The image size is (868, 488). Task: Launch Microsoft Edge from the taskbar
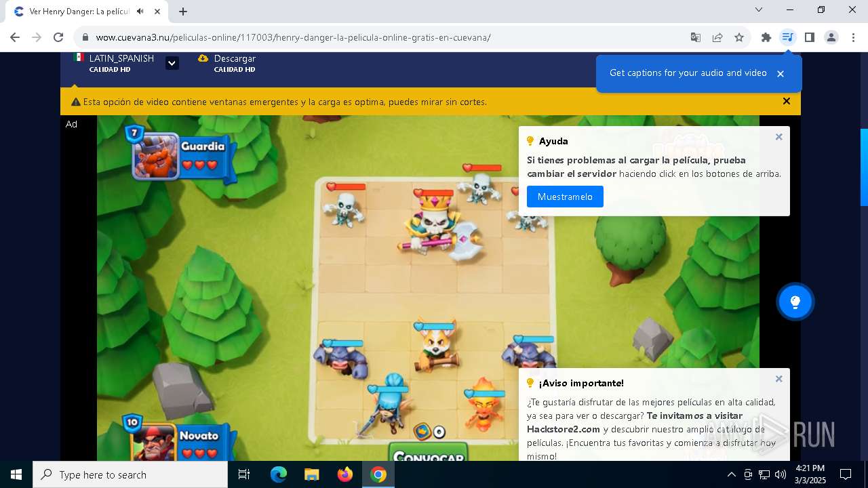click(x=279, y=474)
